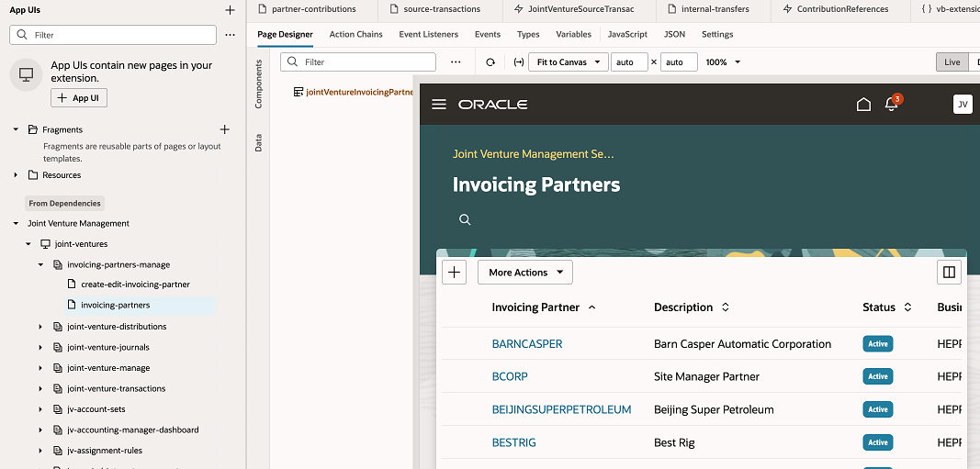
Task: Collapse the invoicing-partners-manage flow
Action: (40, 265)
